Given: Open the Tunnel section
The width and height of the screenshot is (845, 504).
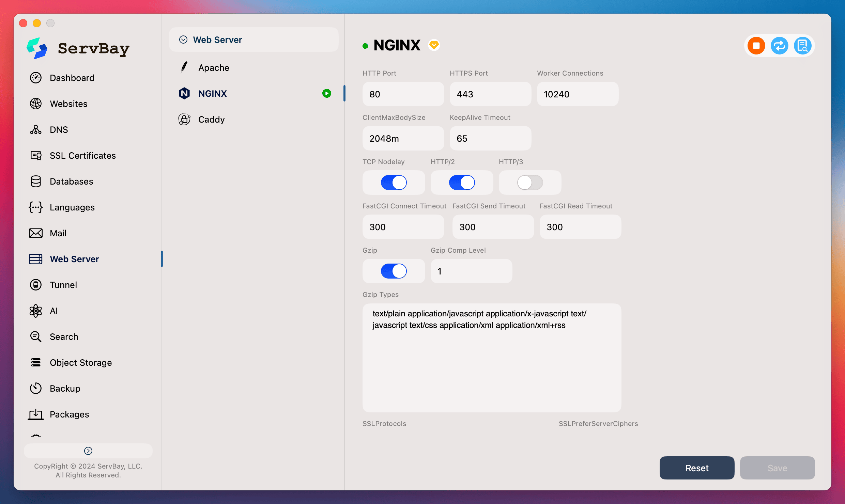Looking at the screenshot, I should pos(63,285).
